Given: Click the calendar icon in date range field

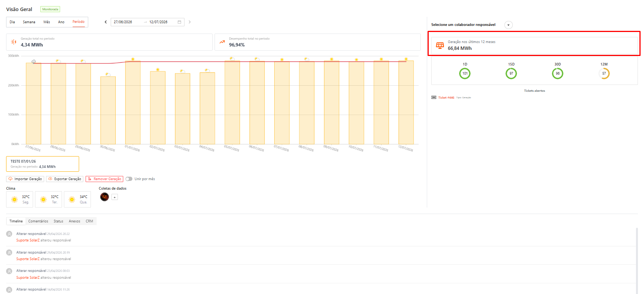Looking at the screenshot, I should (180, 22).
